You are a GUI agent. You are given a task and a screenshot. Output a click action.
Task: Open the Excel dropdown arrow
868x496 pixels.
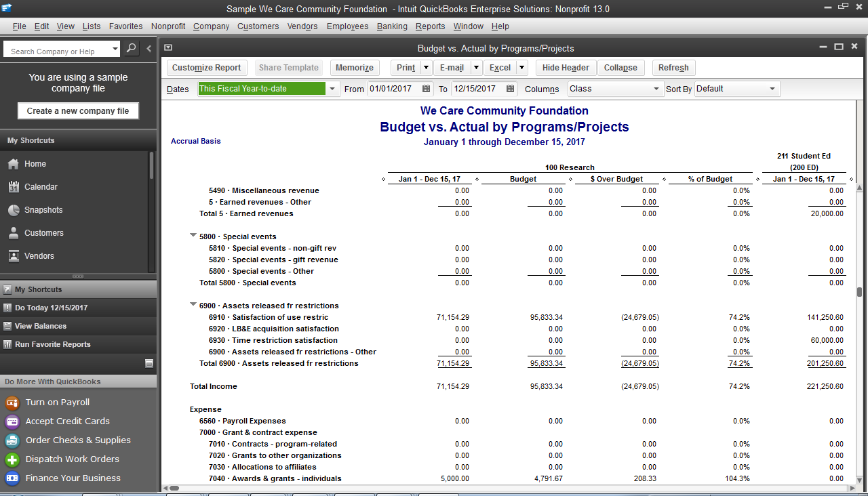tap(521, 68)
